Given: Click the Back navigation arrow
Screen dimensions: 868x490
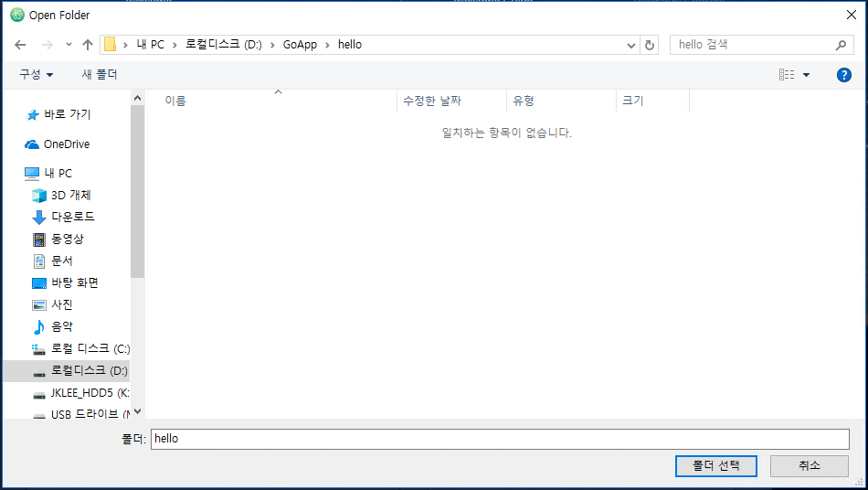Looking at the screenshot, I should [x=21, y=45].
